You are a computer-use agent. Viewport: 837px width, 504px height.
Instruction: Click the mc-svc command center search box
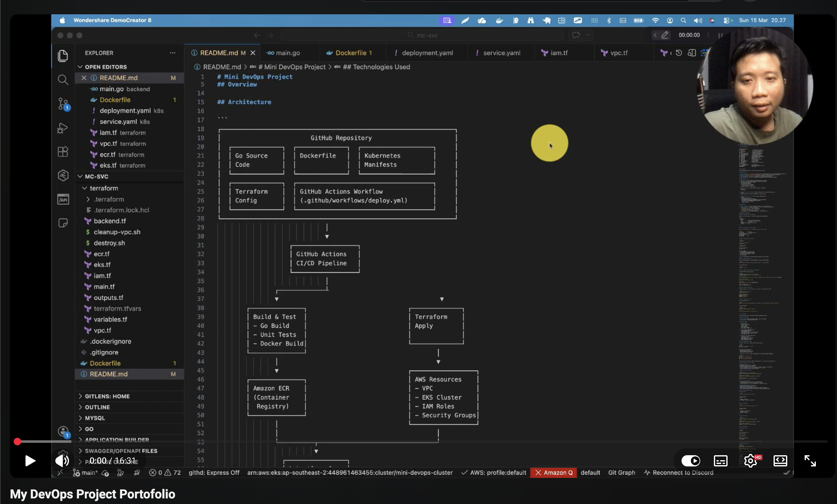click(422, 35)
